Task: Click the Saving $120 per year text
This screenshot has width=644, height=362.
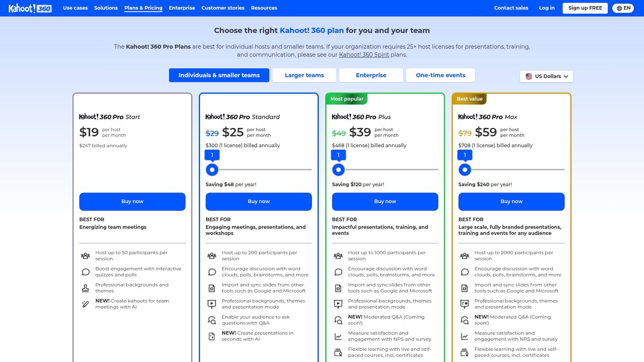Action: (358, 185)
